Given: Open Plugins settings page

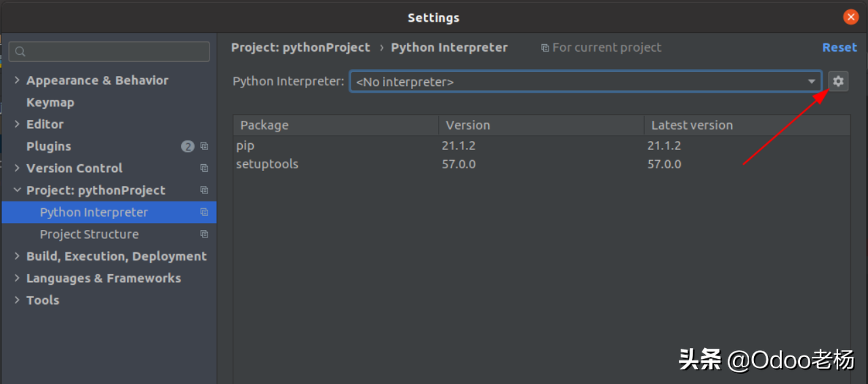Looking at the screenshot, I should click(x=49, y=146).
